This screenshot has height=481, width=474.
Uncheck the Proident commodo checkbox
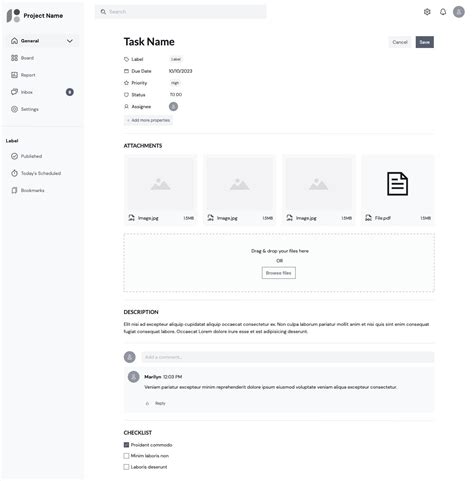pyautogui.click(x=126, y=445)
